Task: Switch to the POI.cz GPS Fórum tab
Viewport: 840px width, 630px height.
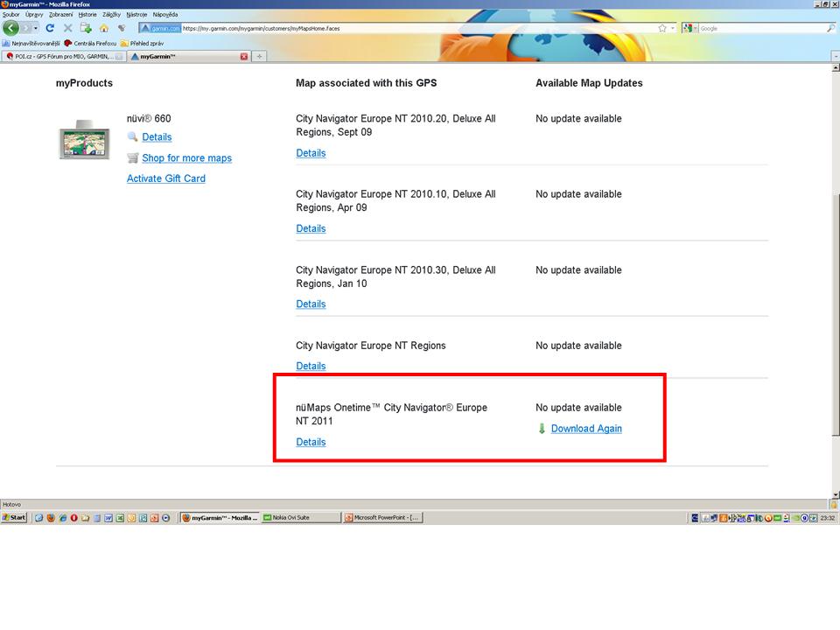Action: (x=63, y=56)
